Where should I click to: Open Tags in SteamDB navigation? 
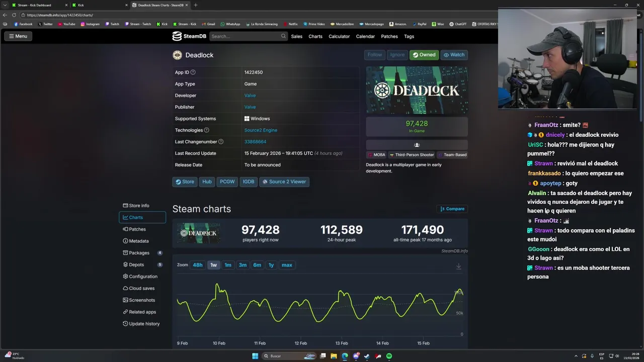click(409, 36)
